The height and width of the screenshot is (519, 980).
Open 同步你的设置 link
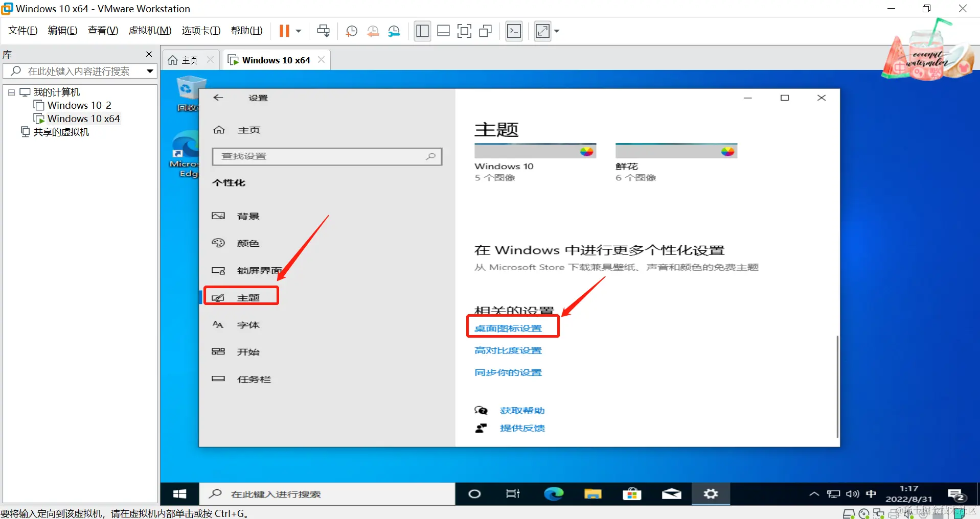508,372
